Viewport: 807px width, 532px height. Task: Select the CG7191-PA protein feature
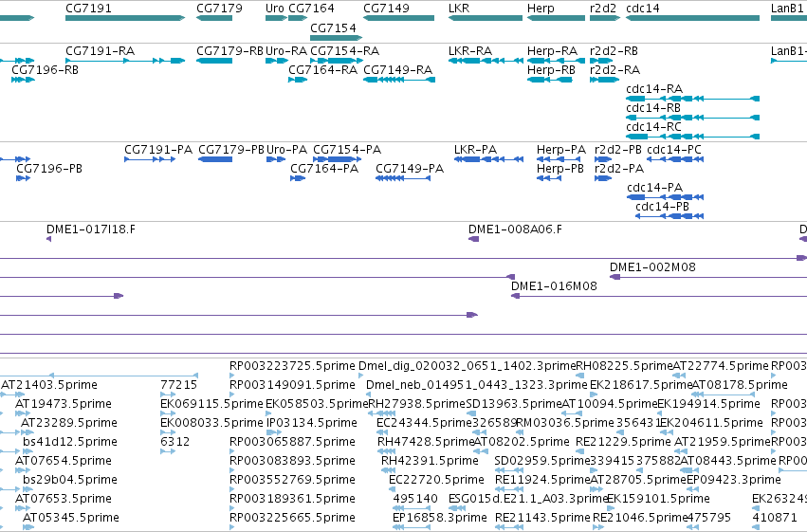click(x=150, y=159)
